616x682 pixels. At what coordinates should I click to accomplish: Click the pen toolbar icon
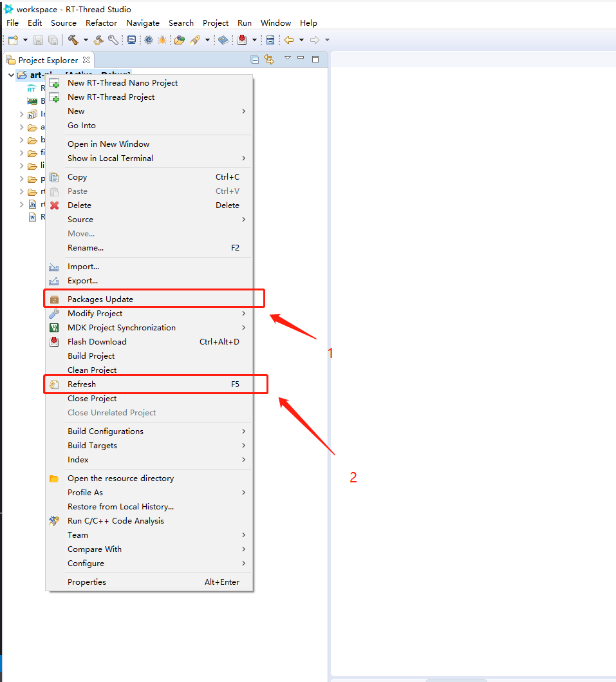pos(195,40)
